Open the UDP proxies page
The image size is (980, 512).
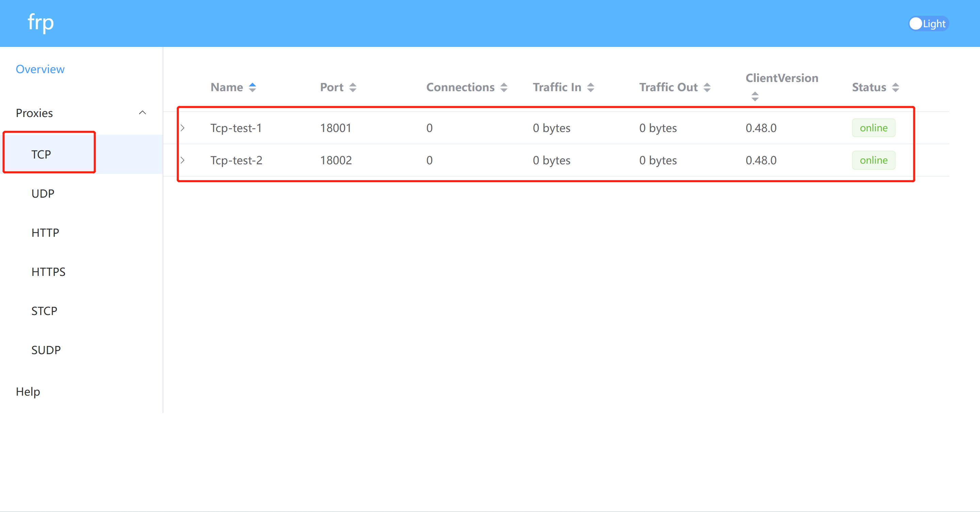coord(43,194)
